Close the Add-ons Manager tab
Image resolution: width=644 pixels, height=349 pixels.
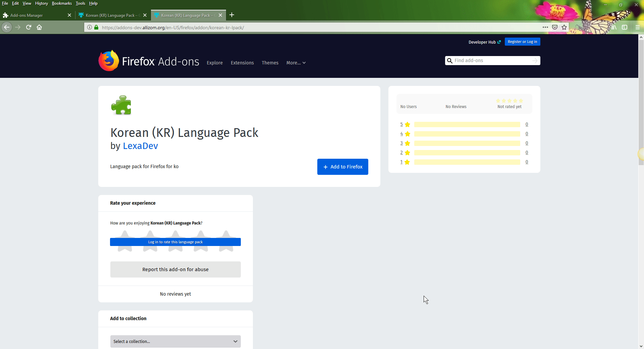tap(69, 15)
